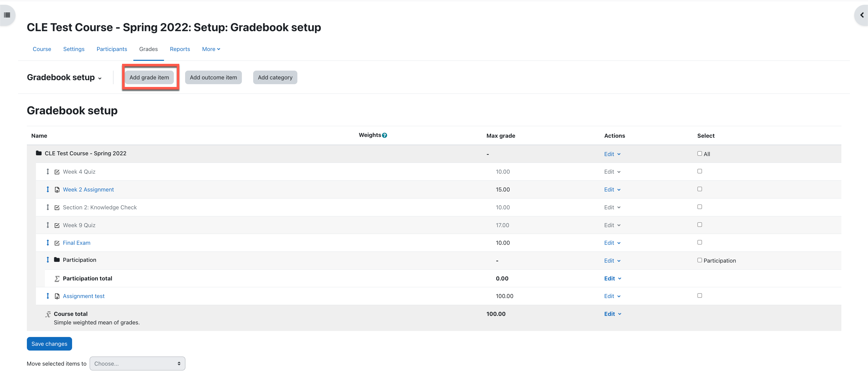868x389 pixels.
Task: Select the Final Exam checkbox
Action: (x=700, y=242)
